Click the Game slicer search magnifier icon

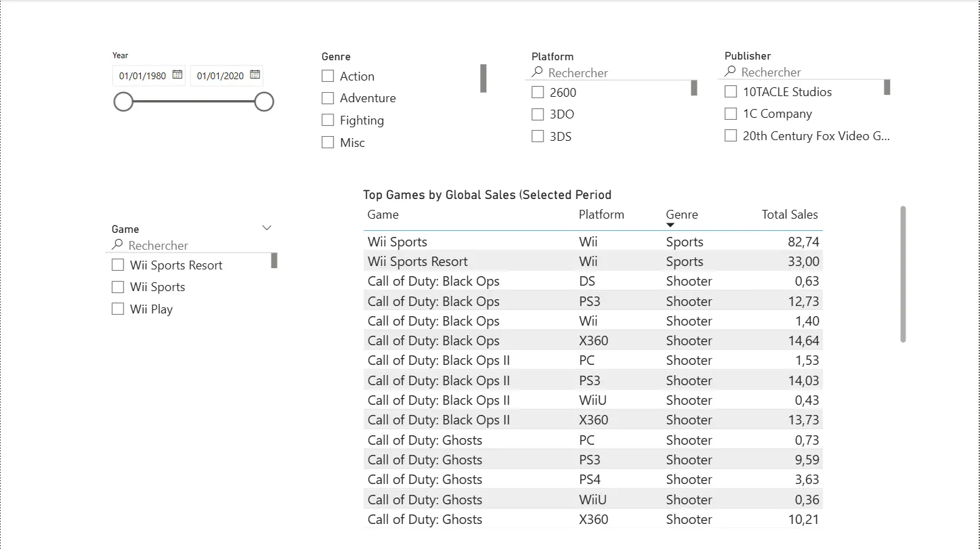117,244
